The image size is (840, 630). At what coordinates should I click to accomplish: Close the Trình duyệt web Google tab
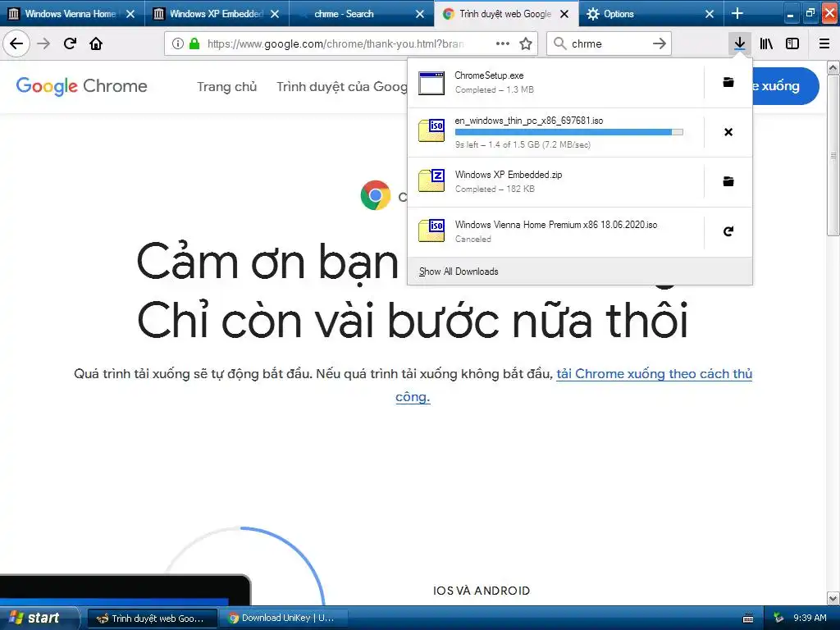point(564,14)
